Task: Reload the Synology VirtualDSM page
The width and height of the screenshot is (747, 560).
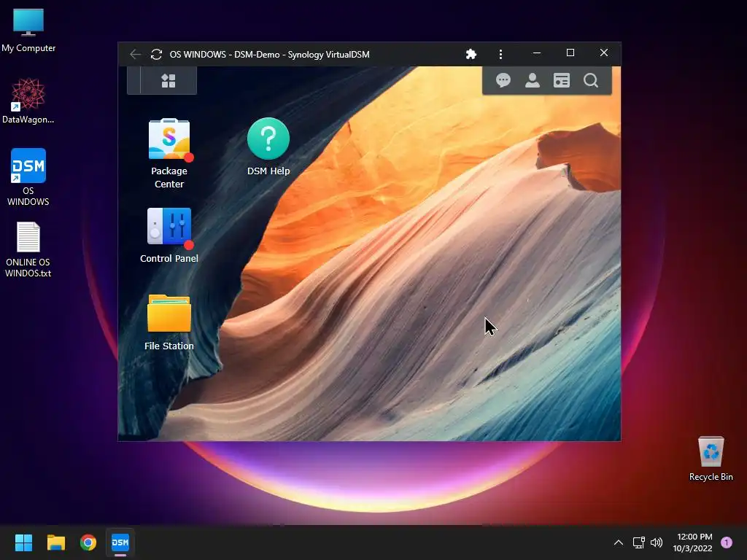Action: (156, 54)
